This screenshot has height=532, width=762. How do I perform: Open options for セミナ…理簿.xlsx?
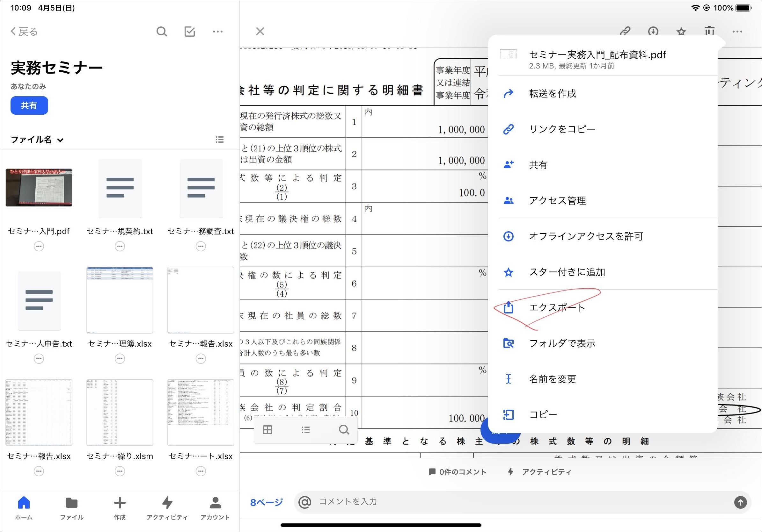click(x=120, y=358)
